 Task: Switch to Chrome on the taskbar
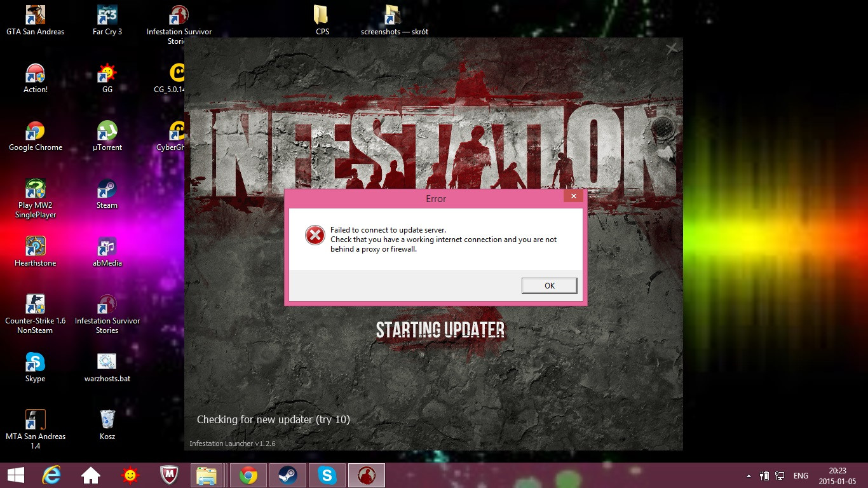pyautogui.click(x=248, y=475)
